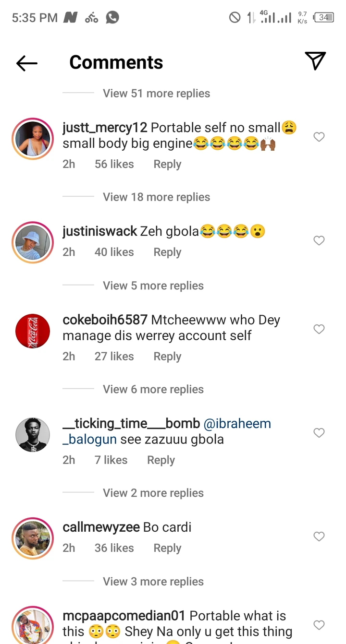Expand View 51 more replies
The height and width of the screenshot is (644, 346).
(x=156, y=94)
